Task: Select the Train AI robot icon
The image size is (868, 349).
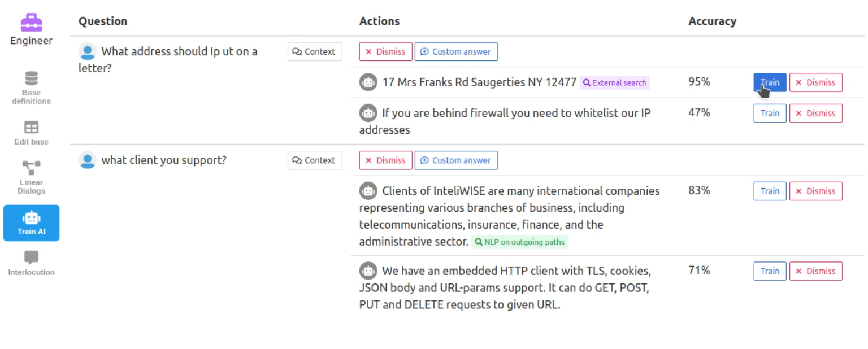Action: point(31,217)
